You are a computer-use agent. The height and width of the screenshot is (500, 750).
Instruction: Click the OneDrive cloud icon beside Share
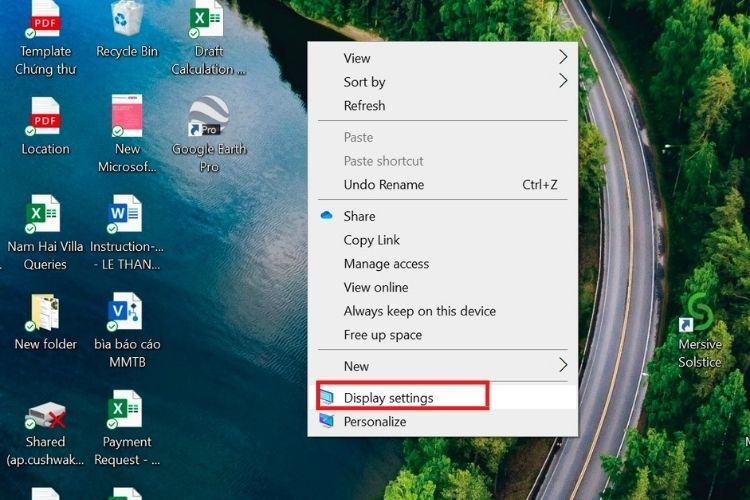327,215
